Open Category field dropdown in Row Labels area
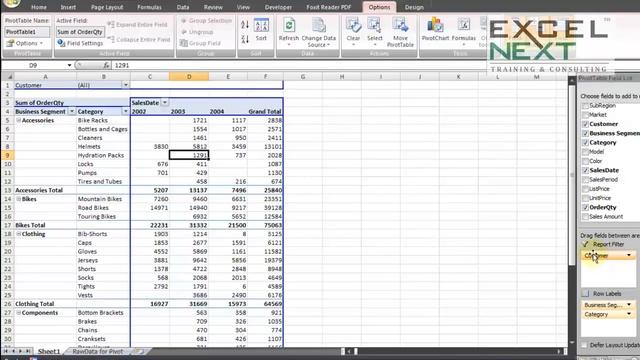The width and height of the screenshot is (640, 360). click(629, 314)
